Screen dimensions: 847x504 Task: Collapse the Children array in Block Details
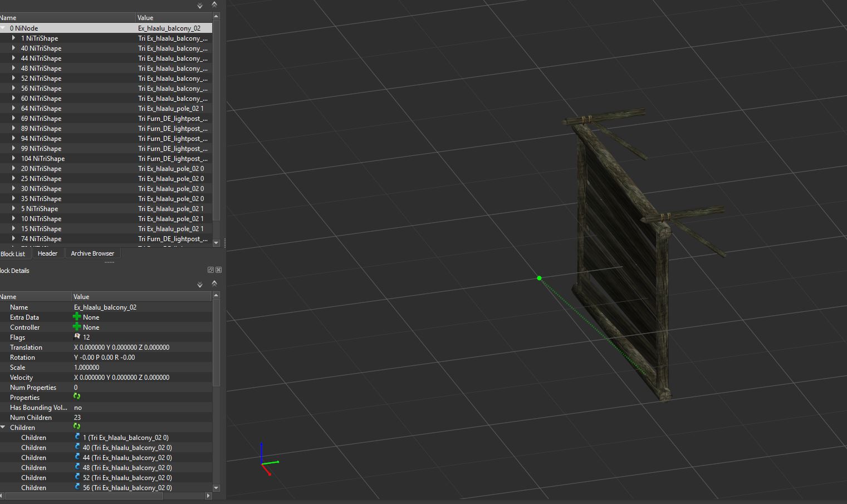[x=3, y=428]
